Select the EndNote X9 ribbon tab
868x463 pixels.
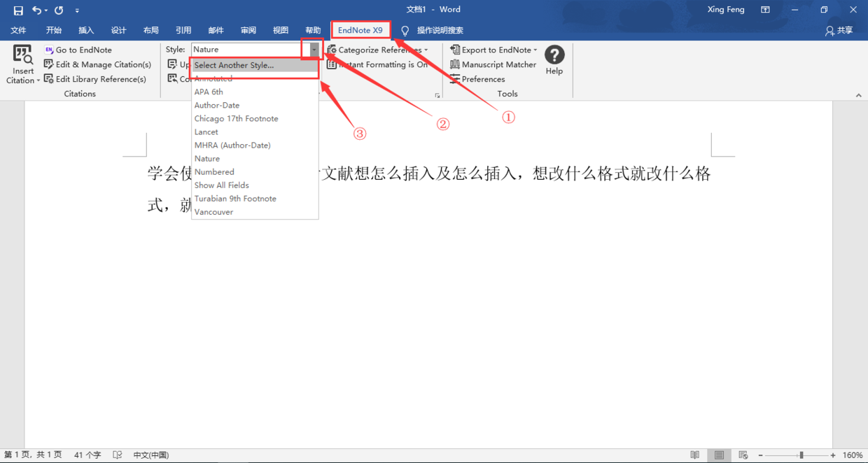click(360, 30)
